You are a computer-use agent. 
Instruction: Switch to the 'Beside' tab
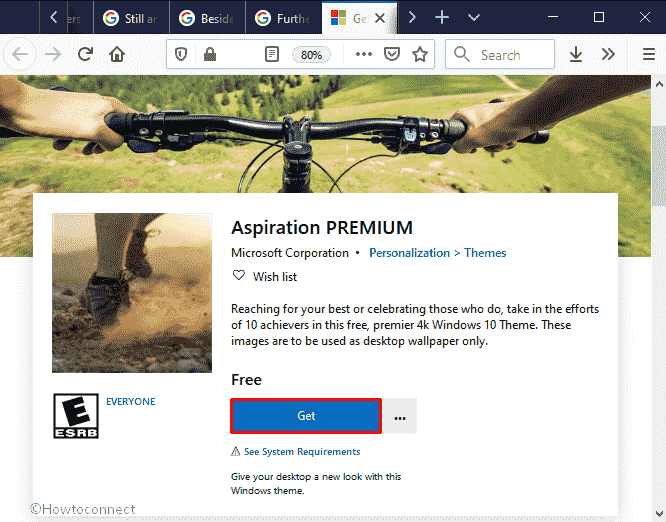click(207, 18)
